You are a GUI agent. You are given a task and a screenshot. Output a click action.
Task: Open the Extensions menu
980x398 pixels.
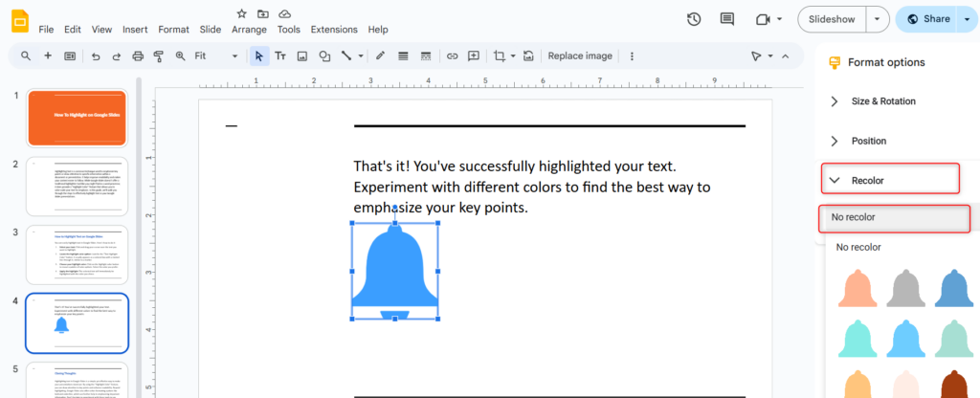[334, 30]
